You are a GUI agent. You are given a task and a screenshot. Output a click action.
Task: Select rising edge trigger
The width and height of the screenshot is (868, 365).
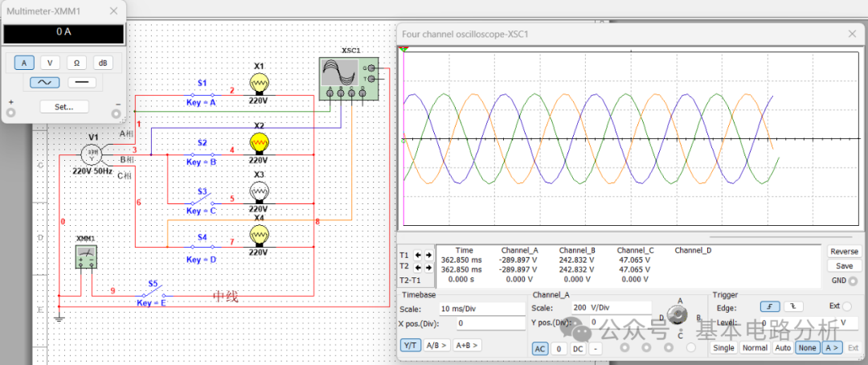click(x=769, y=307)
